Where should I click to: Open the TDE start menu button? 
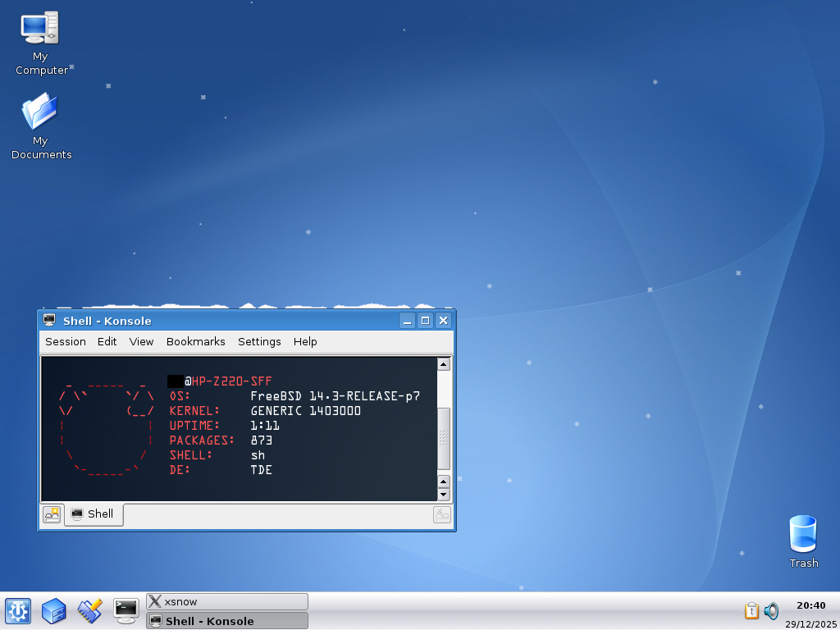(x=18, y=611)
